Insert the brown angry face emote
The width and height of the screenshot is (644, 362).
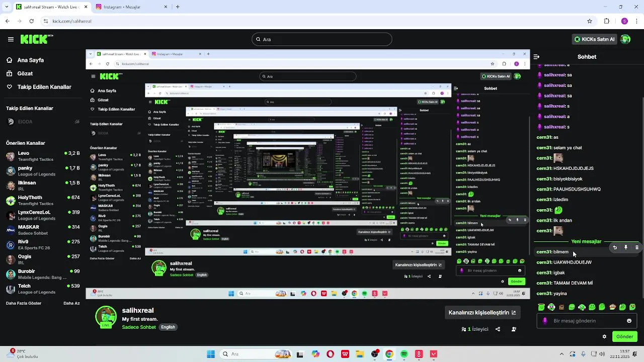[561, 307]
